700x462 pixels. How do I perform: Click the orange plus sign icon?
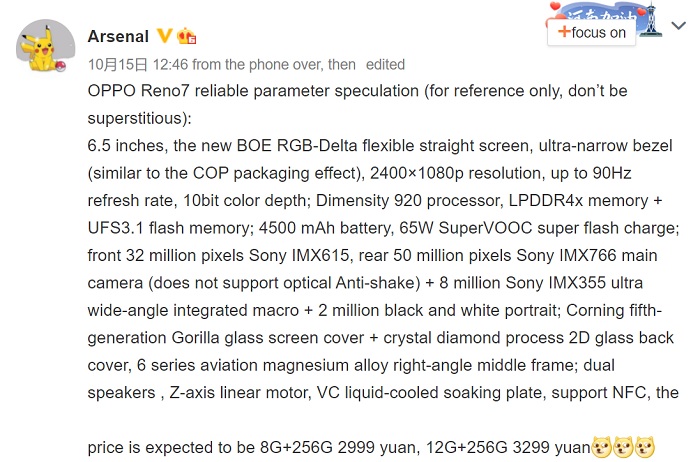point(564,32)
